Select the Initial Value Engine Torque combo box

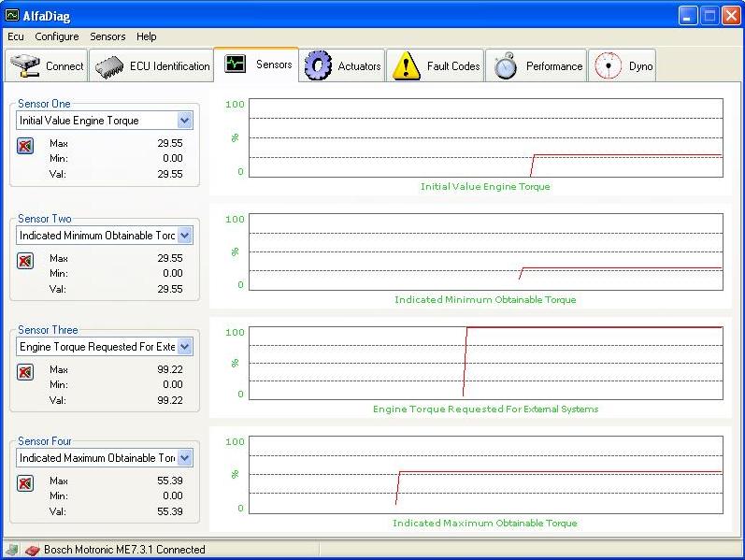(105, 121)
